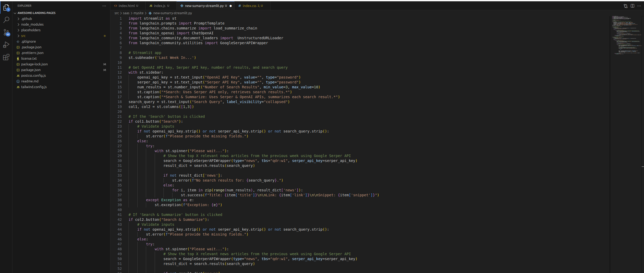Image resolution: width=644 pixels, height=273 pixels.
Task: Switch to the index.js tab
Action: pos(159,6)
